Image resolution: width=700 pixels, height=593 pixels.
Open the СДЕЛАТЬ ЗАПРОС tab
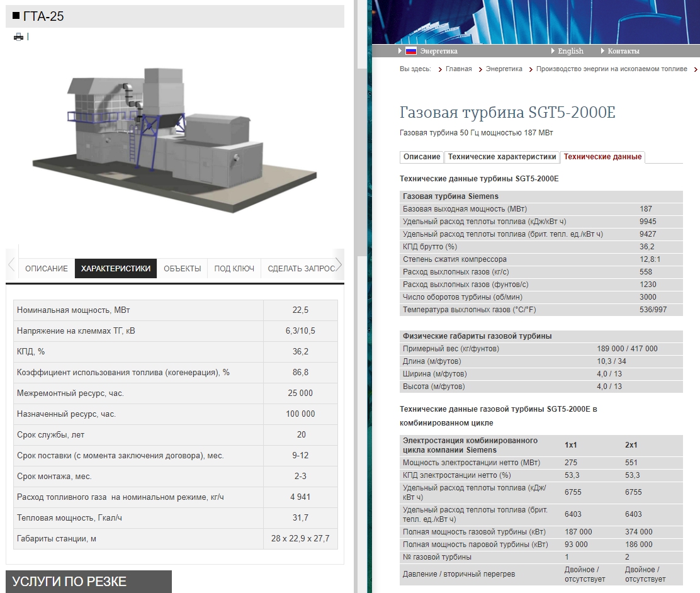tap(302, 268)
